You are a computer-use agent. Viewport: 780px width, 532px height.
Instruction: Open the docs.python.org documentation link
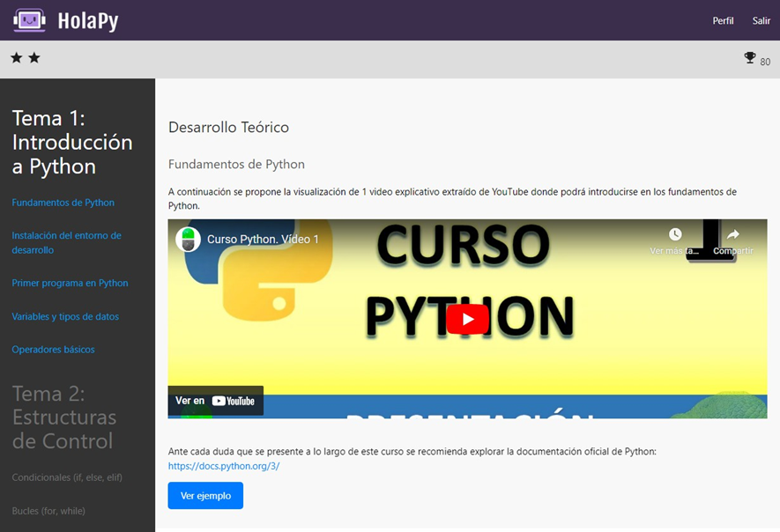coord(224,466)
